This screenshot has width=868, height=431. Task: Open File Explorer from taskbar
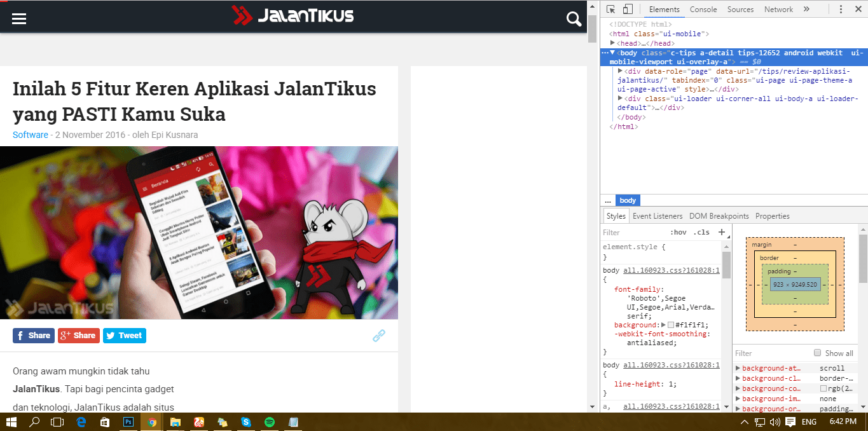pos(175,421)
